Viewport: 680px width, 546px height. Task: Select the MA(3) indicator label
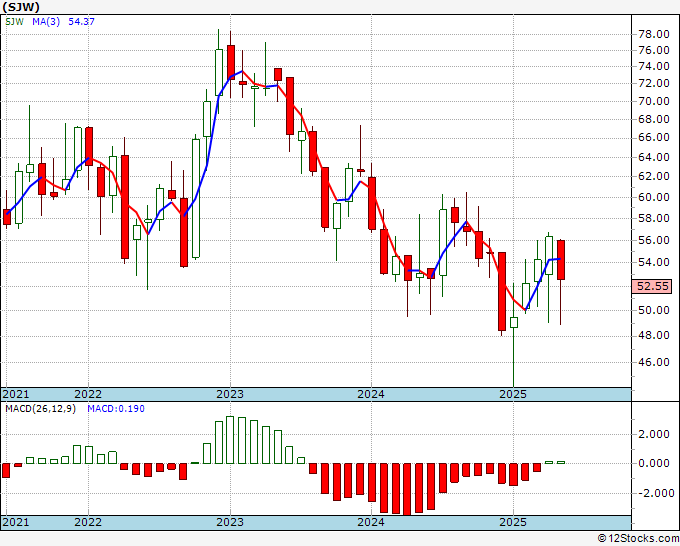point(46,21)
